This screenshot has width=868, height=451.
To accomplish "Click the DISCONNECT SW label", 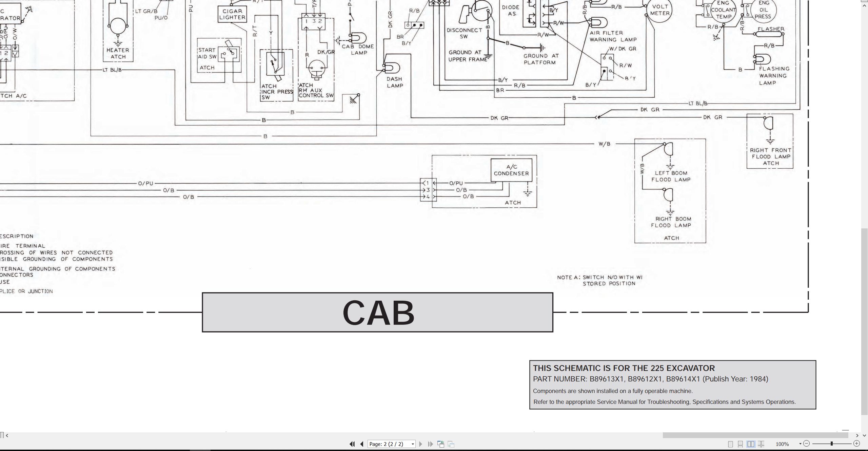I will pos(464,33).
